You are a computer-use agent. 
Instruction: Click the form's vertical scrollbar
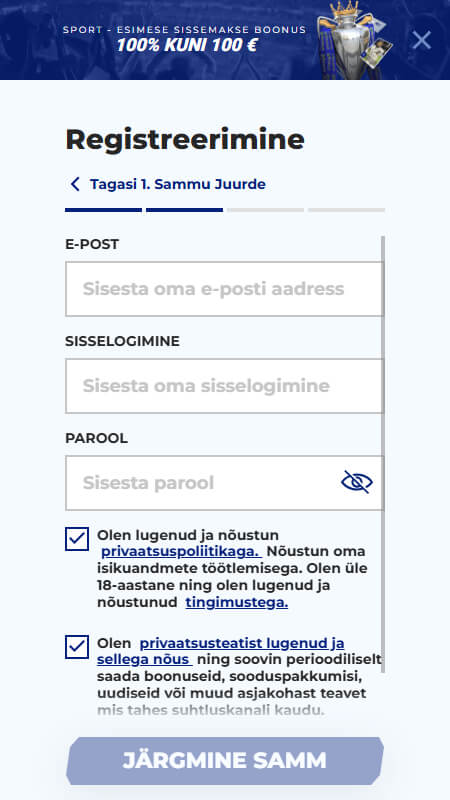[x=383, y=454]
